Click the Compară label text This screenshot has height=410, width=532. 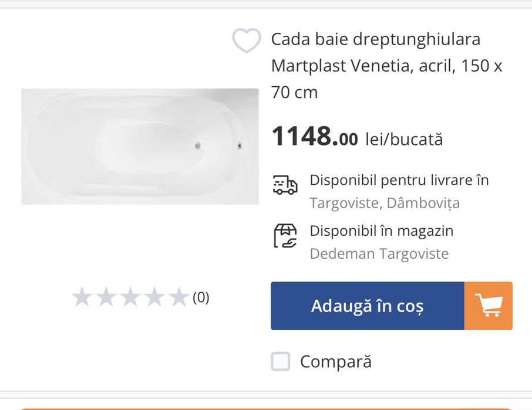pyautogui.click(x=335, y=361)
